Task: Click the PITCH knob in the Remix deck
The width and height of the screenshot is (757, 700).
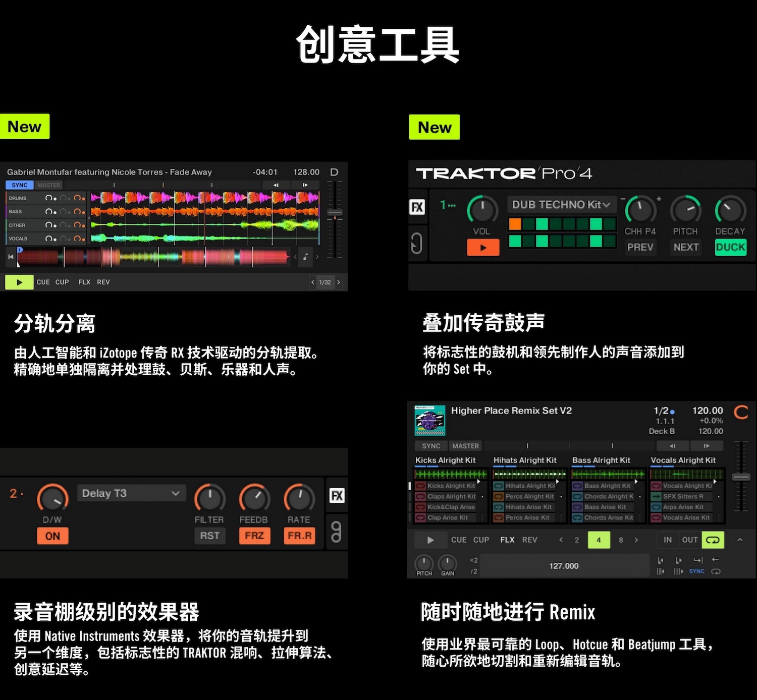Action: [x=424, y=563]
